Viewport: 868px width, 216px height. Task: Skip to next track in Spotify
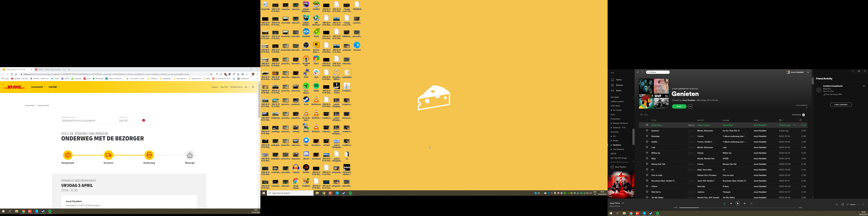pyautogui.click(x=745, y=203)
